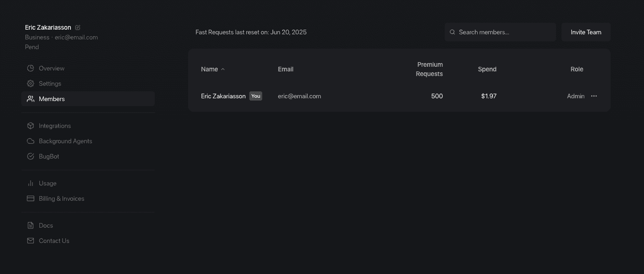Screen dimensions: 644x274
Task: Open the search magnifier in Search members field
Action: (x=452, y=32)
